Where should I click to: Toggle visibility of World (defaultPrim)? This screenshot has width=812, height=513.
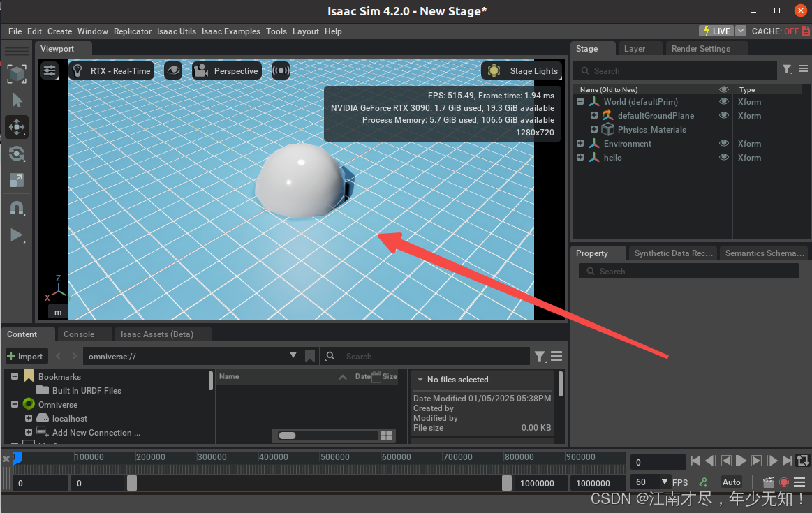pyautogui.click(x=724, y=101)
